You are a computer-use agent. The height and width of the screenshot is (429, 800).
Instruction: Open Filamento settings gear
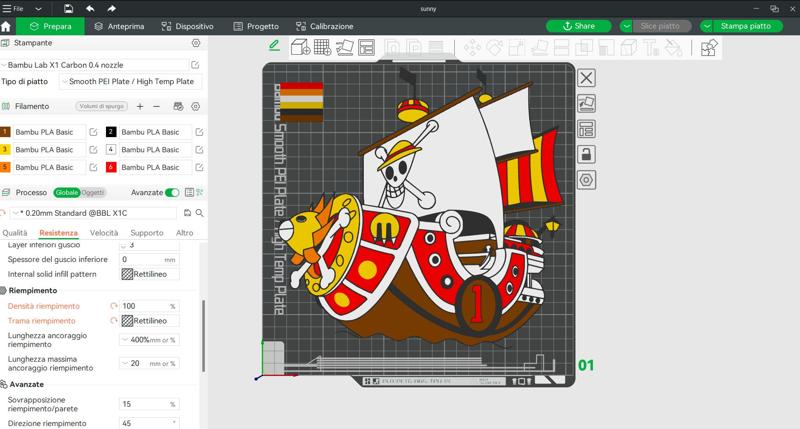pos(195,106)
